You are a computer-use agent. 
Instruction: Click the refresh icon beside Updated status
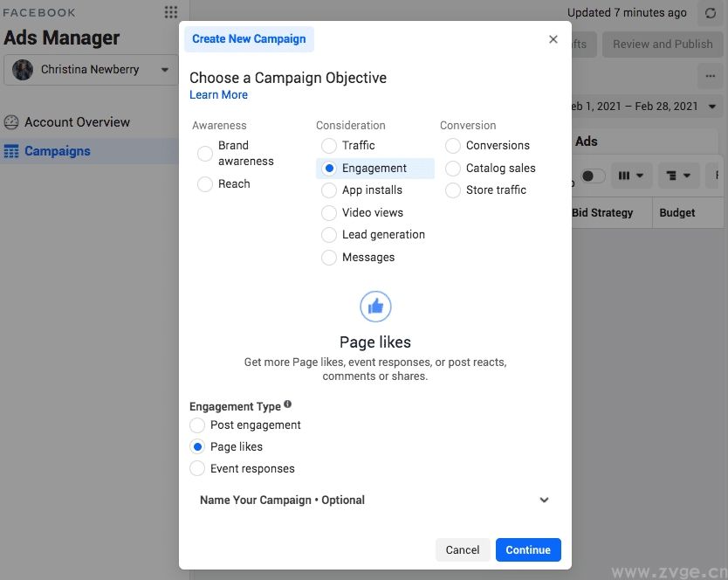711,13
